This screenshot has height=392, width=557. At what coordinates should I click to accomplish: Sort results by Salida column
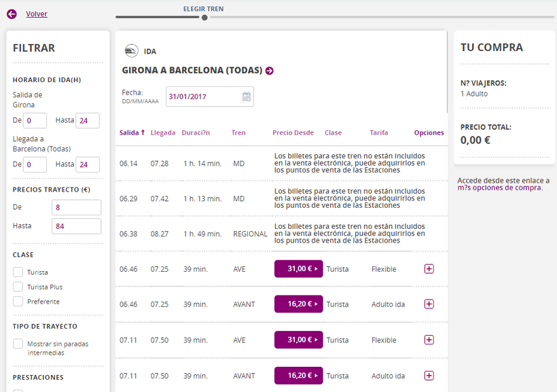point(132,132)
